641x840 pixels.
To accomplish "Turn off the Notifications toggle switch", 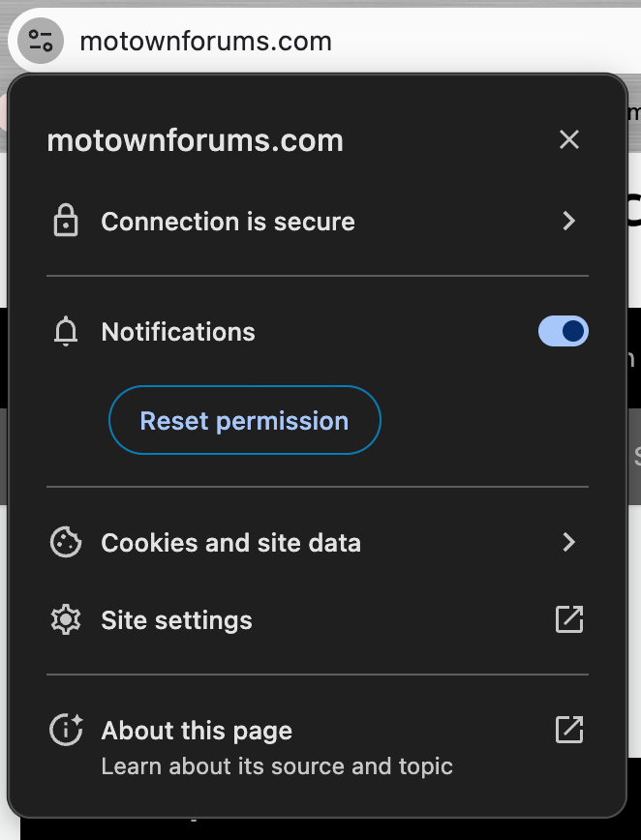I will (x=563, y=332).
